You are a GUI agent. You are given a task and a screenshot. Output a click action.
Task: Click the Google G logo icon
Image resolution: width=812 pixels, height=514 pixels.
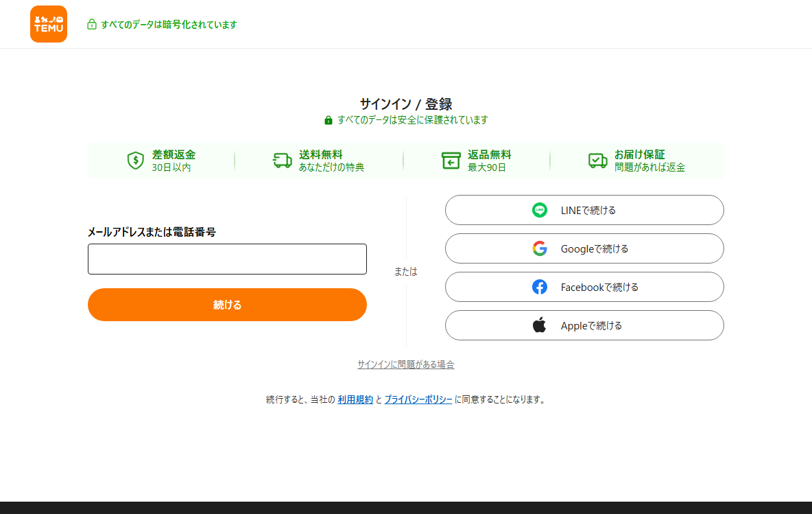click(x=540, y=248)
